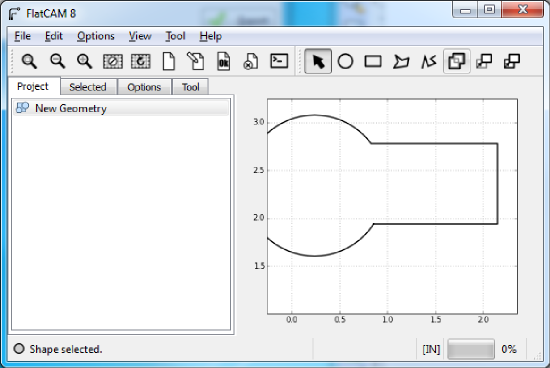Click the clear plot toolbar icon
This screenshot has width=550, height=368.
(x=113, y=61)
